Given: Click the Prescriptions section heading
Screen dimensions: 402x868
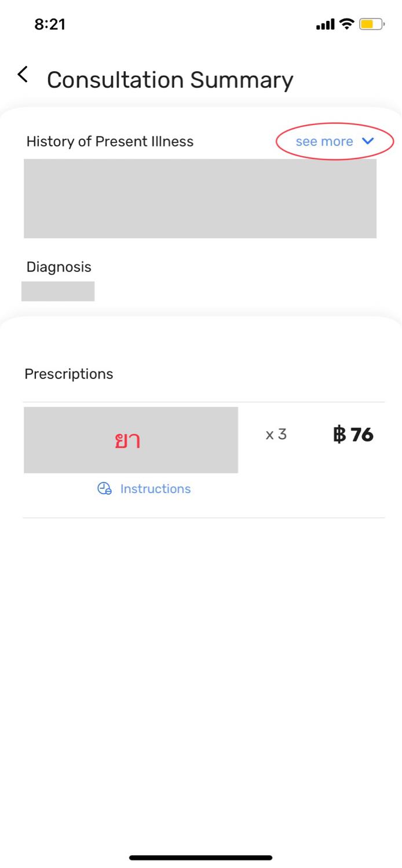Looking at the screenshot, I should tap(69, 374).
